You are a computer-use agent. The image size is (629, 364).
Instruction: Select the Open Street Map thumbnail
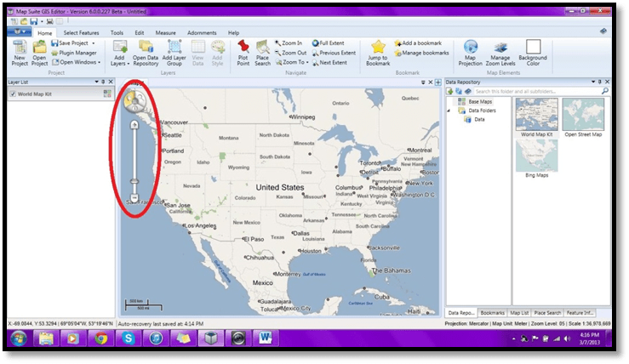(x=583, y=117)
